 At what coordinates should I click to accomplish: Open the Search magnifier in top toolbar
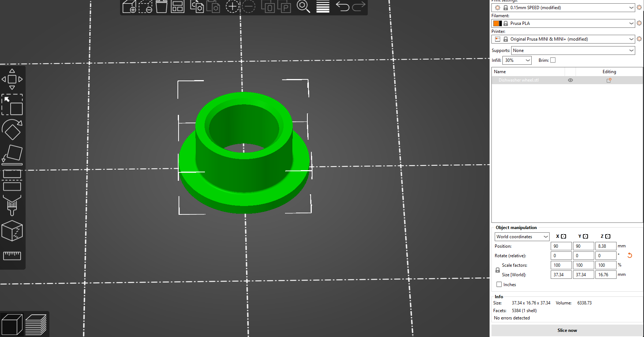(303, 7)
